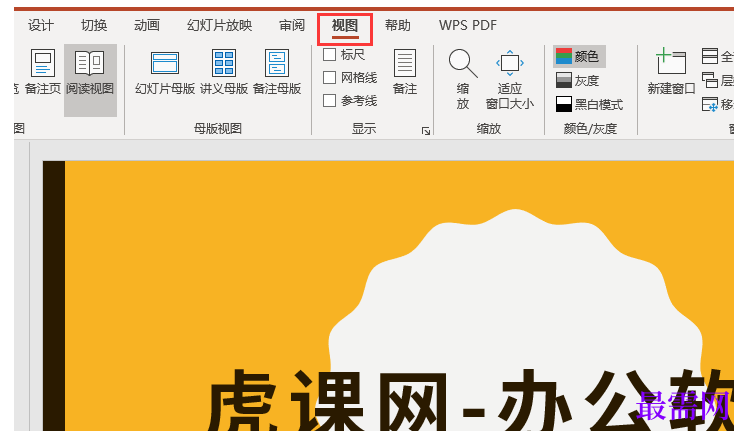Click the slide title text 虎课网-办公软
The height and width of the screenshot is (437, 748).
pos(470,401)
